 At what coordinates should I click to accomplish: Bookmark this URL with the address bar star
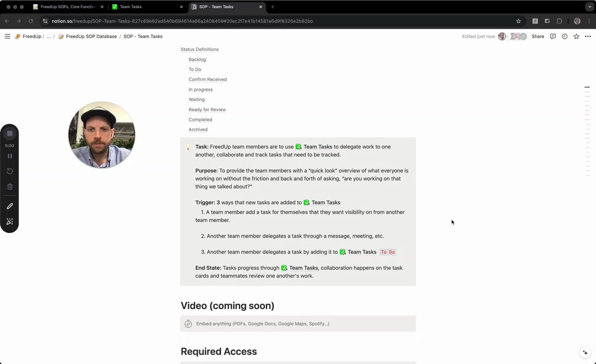point(519,21)
